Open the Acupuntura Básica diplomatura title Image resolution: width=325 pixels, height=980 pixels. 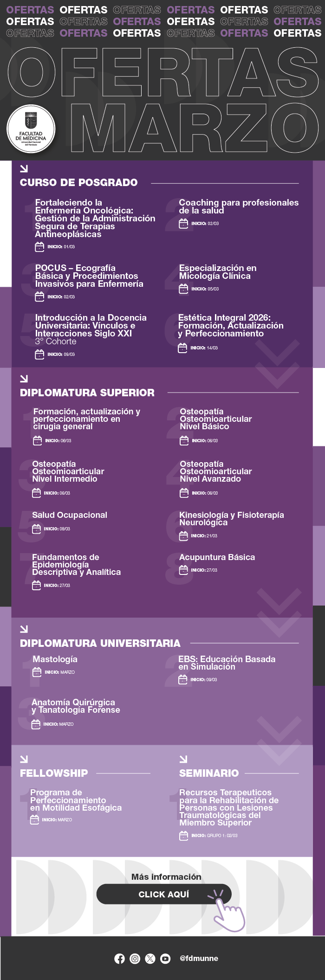point(217,557)
